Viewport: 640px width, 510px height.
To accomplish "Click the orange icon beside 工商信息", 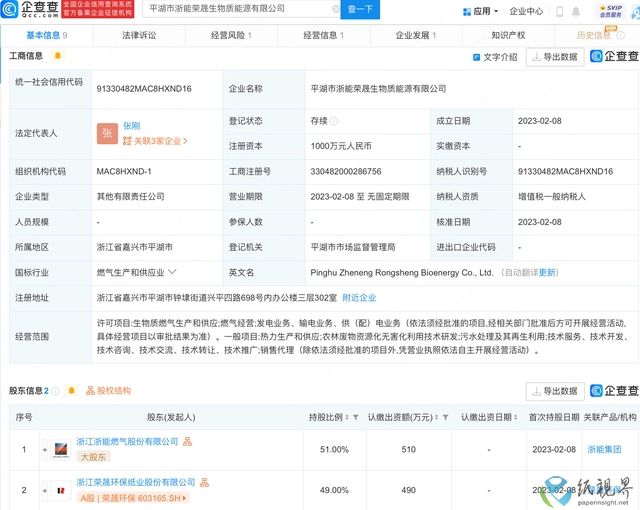I will [58, 56].
